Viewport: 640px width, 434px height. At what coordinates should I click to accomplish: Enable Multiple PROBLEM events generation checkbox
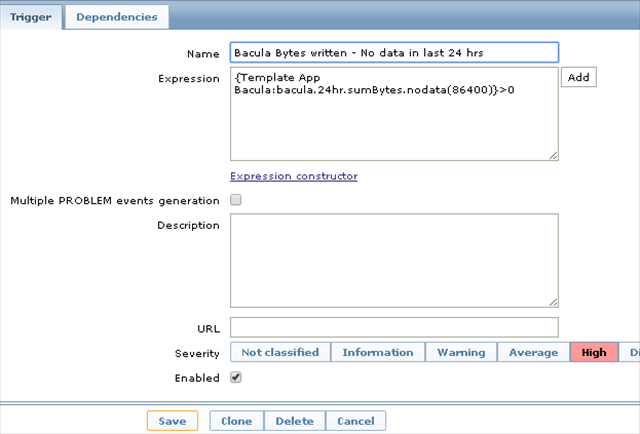pyautogui.click(x=236, y=200)
